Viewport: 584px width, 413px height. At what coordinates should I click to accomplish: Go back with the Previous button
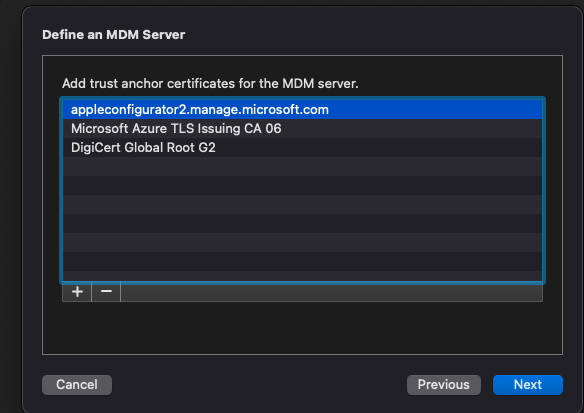pos(444,385)
